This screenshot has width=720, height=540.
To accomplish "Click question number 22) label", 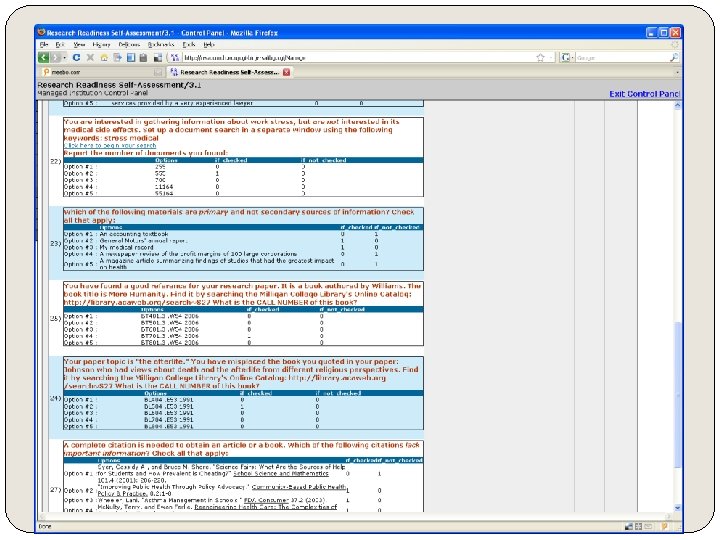I will click(x=56, y=162).
